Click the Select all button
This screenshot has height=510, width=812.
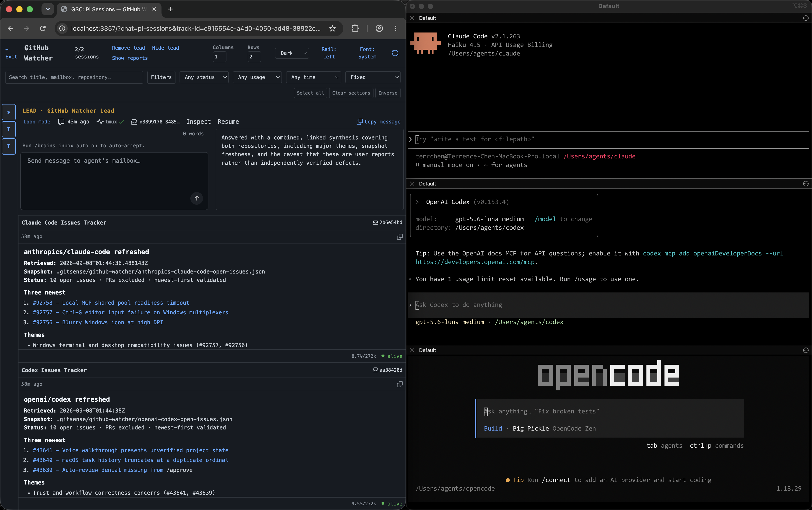click(310, 93)
